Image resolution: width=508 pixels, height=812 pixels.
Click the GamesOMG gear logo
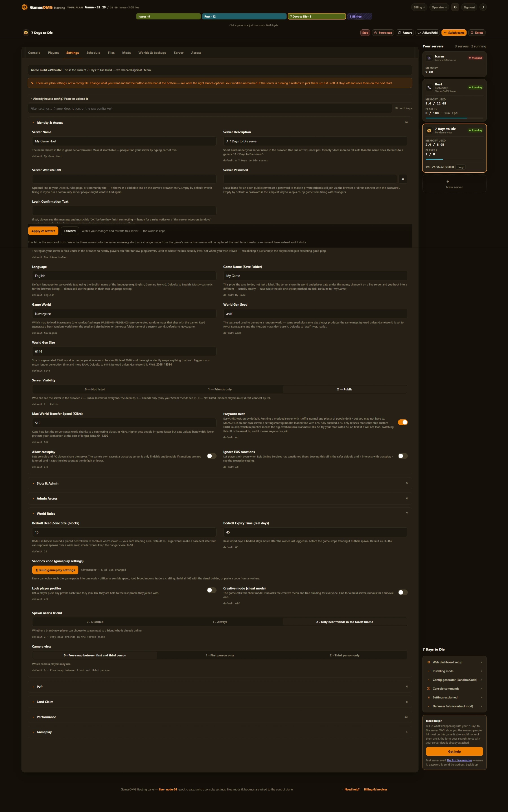click(24, 7)
